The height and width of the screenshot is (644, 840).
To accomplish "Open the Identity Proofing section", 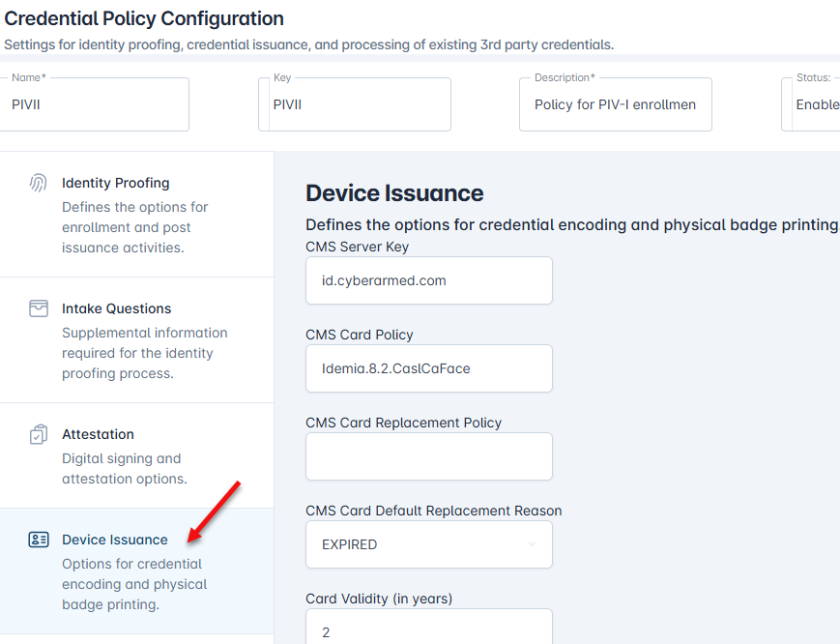I will [115, 183].
